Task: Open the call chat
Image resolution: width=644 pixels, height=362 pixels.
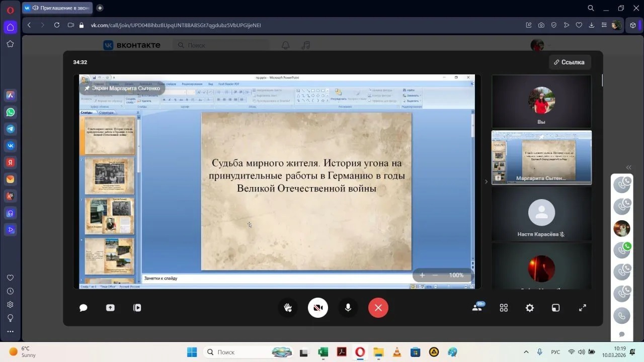Action: (x=84, y=308)
